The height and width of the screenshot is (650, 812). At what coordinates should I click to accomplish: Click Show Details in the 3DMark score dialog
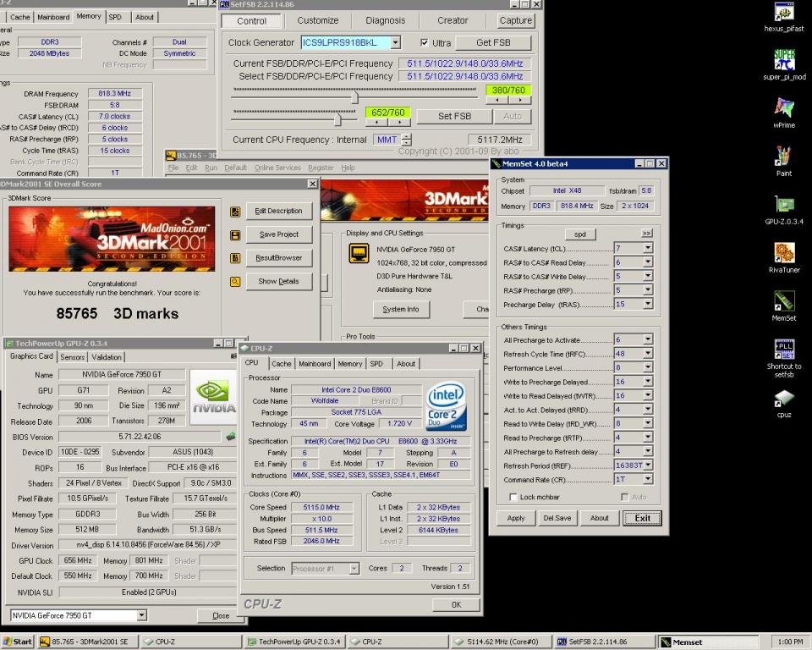click(278, 282)
